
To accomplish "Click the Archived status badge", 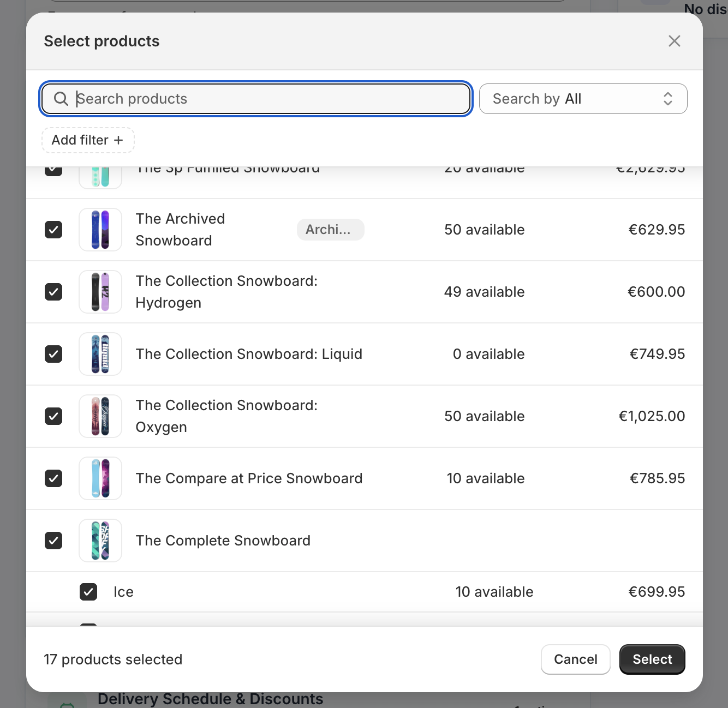I will click(331, 230).
